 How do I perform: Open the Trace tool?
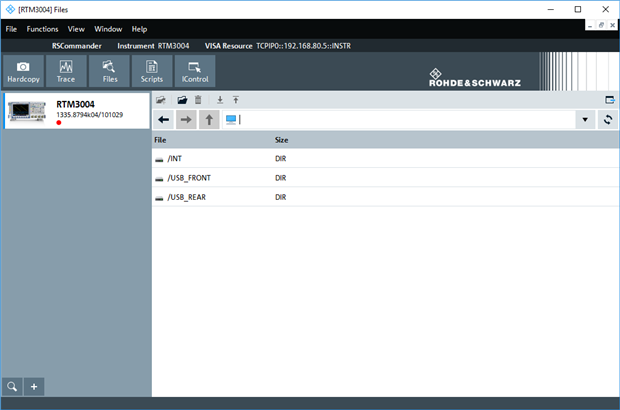[66, 71]
